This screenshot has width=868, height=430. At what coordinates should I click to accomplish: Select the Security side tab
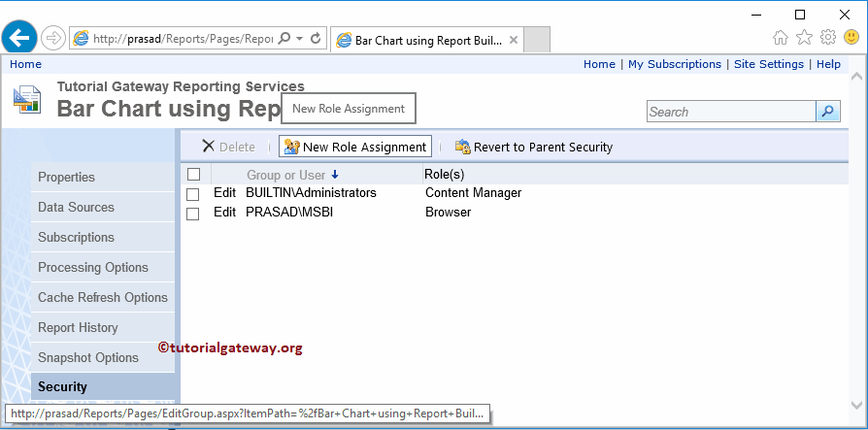105,387
